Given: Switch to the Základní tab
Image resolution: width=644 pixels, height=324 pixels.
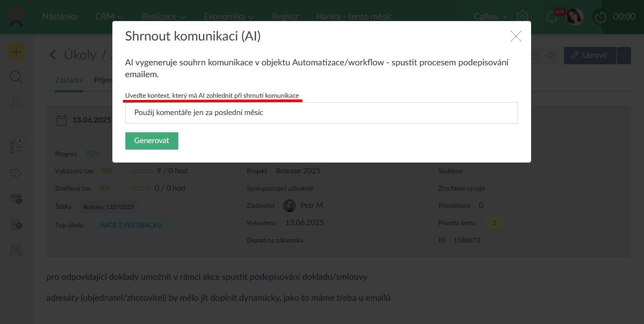Looking at the screenshot, I should (69, 80).
